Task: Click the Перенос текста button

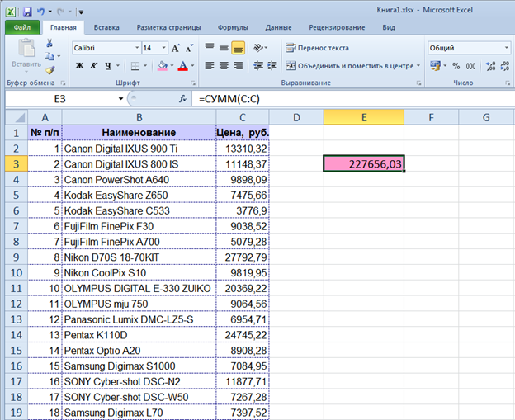Action: pyautogui.click(x=317, y=48)
